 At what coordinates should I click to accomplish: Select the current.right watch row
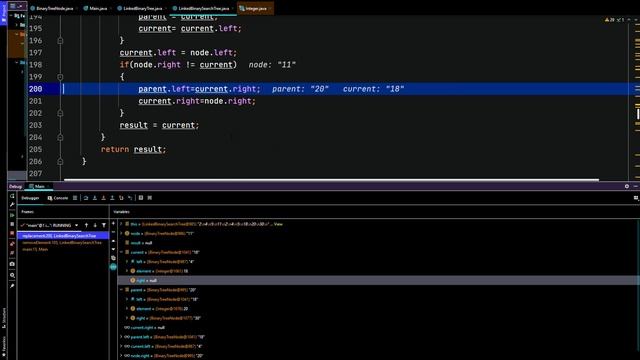378,327
